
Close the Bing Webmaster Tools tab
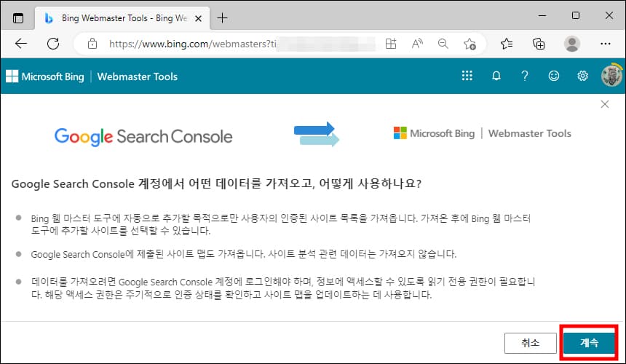198,18
